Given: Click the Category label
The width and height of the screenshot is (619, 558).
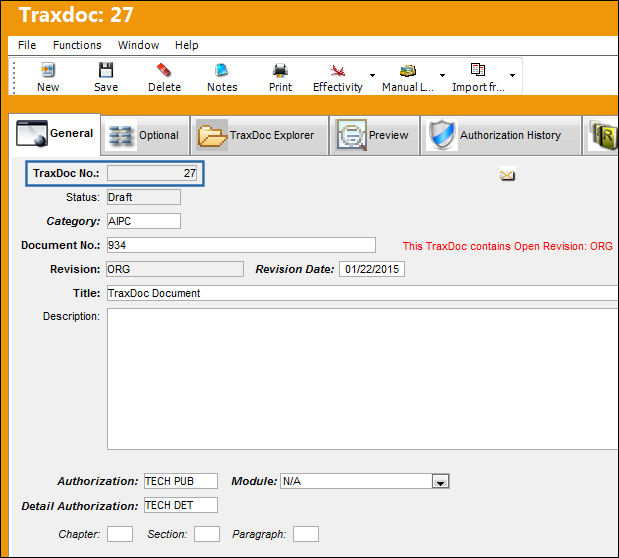Looking at the screenshot, I should click(73, 221).
